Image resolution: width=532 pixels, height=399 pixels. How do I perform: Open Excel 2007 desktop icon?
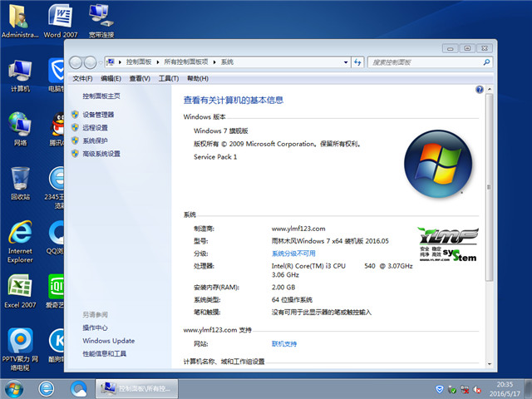point(19,290)
